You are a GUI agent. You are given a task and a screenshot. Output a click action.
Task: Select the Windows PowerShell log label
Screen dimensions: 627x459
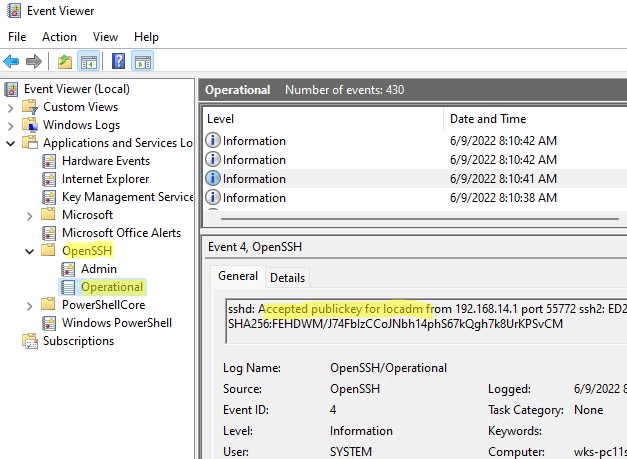pyautogui.click(x=117, y=323)
